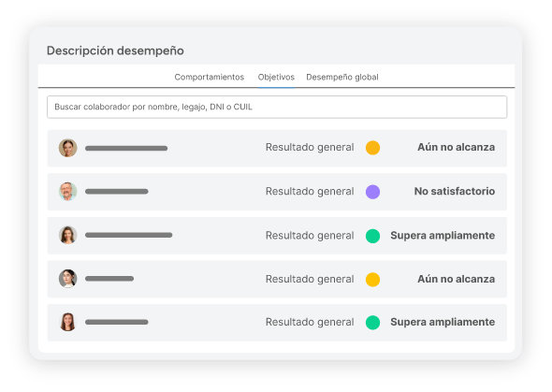
Task: Click Resultado general text in first row
Action: [310, 148]
